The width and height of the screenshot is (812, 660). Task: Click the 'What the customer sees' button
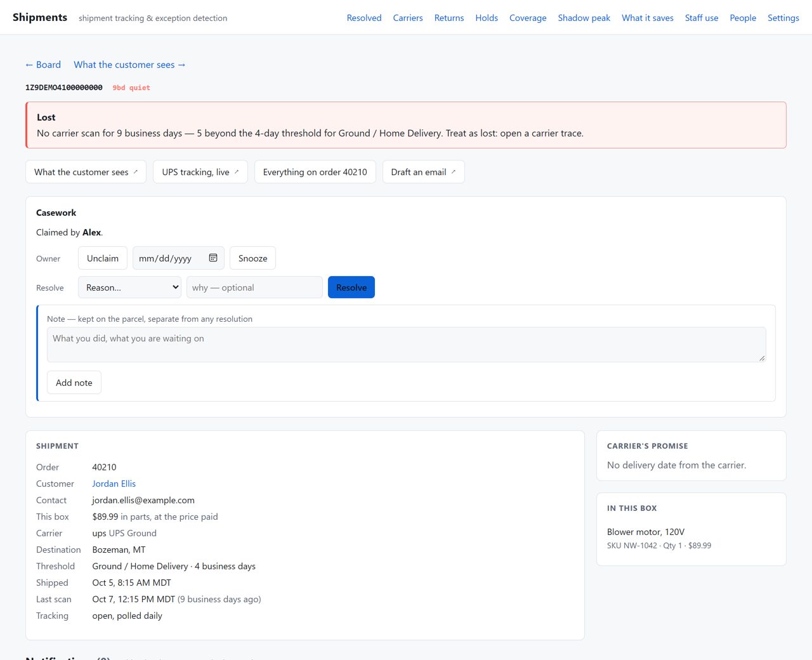coord(86,172)
